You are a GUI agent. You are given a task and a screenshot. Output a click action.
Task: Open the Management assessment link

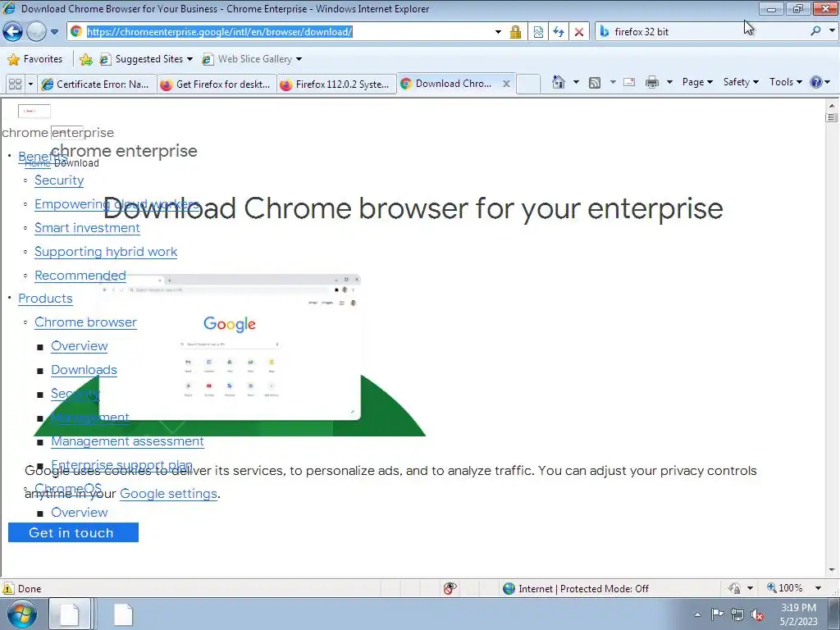[127, 441]
